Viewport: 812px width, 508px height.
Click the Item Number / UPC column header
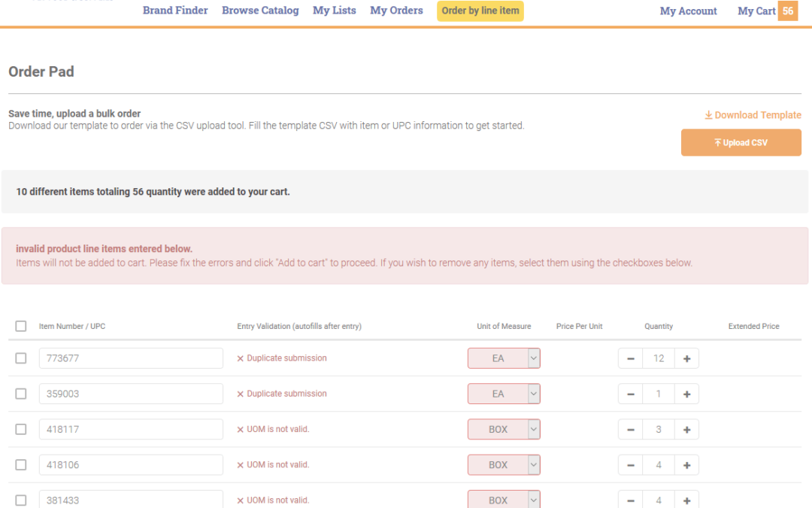tap(72, 326)
